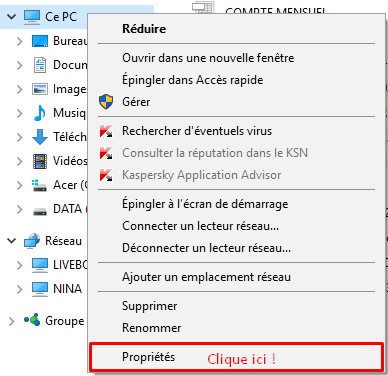Click the Groupe homegroup icon
The width and height of the screenshot is (388, 376).
tap(32, 320)
